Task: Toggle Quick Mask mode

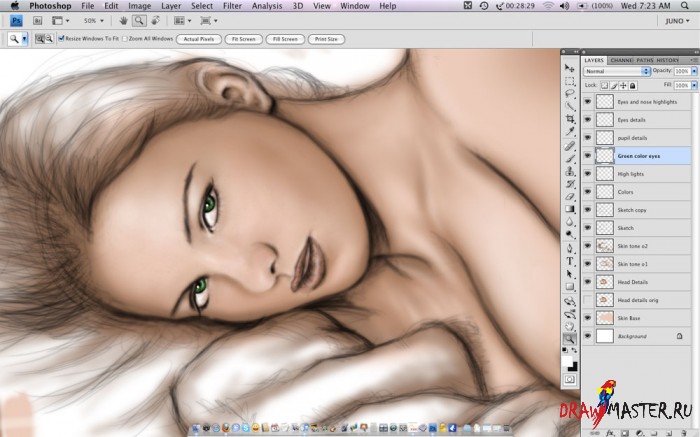Action: pyautogui.click(x=569, y=379)
